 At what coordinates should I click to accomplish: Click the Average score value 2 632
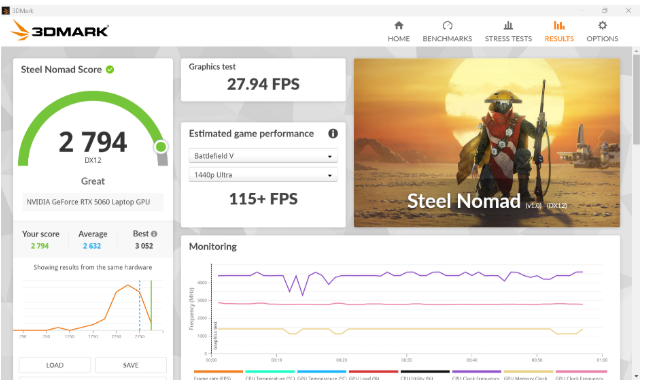92,246
